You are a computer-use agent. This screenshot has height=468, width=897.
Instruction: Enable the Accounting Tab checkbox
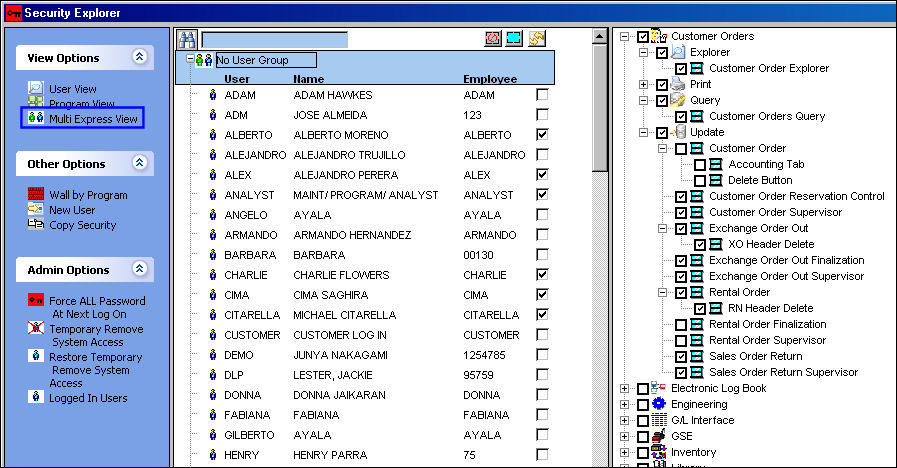[x=700, y=165]
